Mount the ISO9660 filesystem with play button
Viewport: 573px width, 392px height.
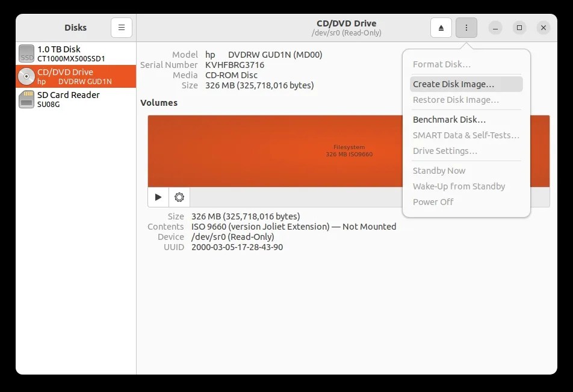coord(158,197)
